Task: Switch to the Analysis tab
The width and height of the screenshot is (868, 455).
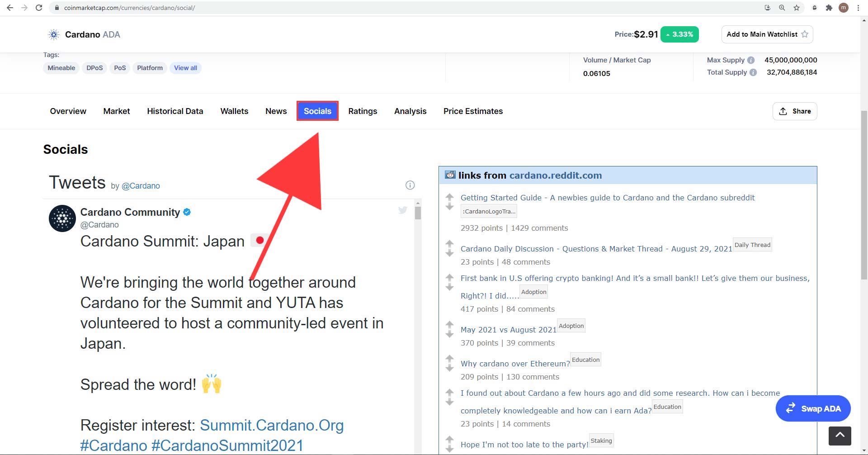Action: 410,111
